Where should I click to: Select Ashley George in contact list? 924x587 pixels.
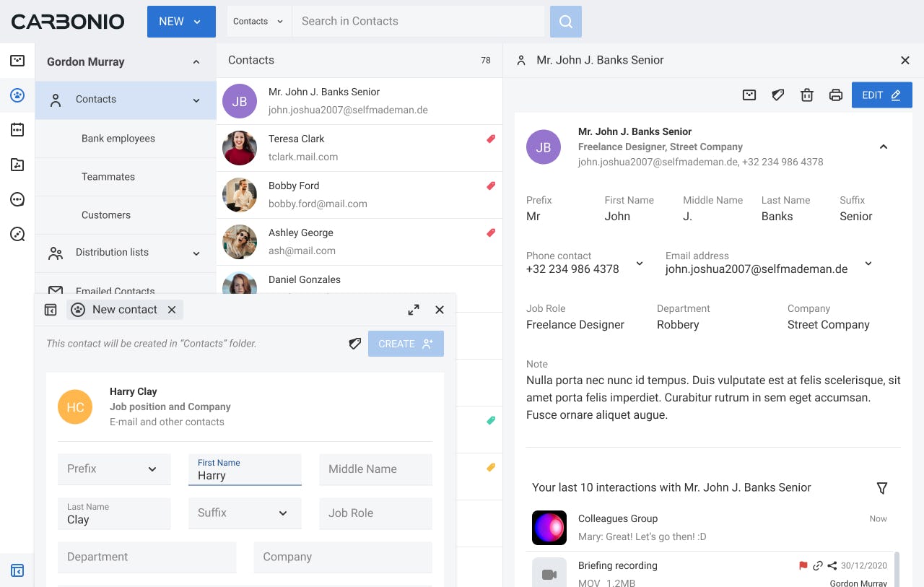[359, 242]
